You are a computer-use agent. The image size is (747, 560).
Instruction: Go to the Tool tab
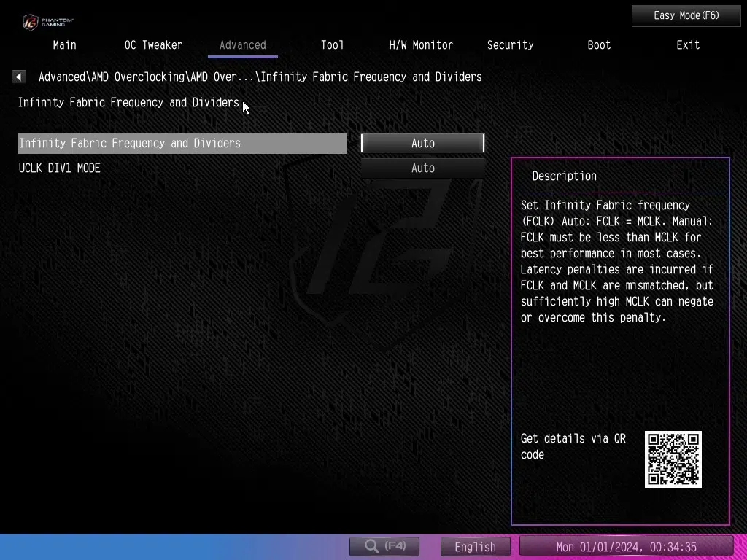pos(332,45)
